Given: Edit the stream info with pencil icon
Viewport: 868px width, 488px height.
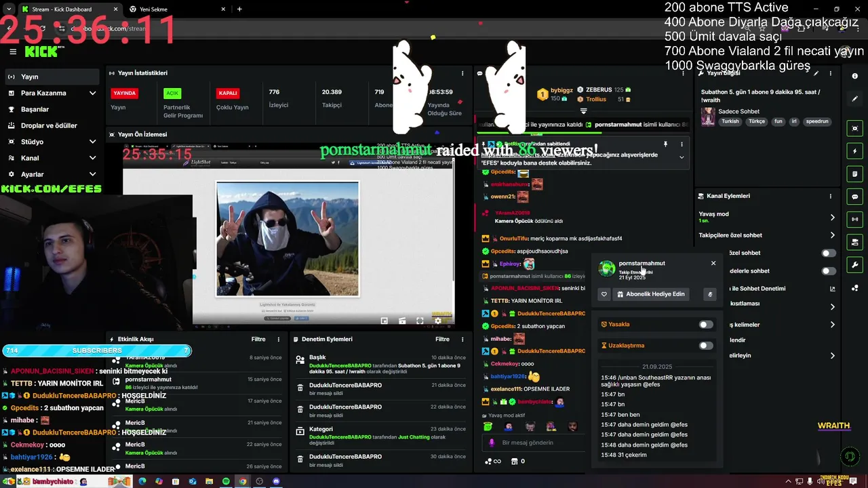Looking at the screenshot, I should [816, 73].
